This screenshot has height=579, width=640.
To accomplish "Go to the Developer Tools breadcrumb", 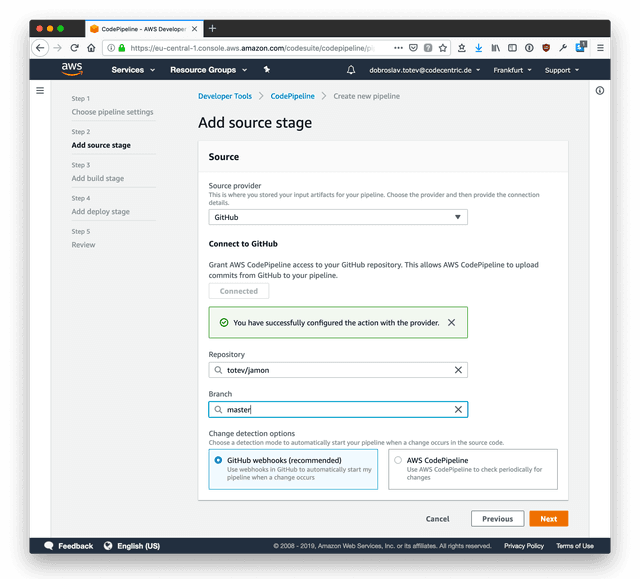I will (x=225, y=96).
